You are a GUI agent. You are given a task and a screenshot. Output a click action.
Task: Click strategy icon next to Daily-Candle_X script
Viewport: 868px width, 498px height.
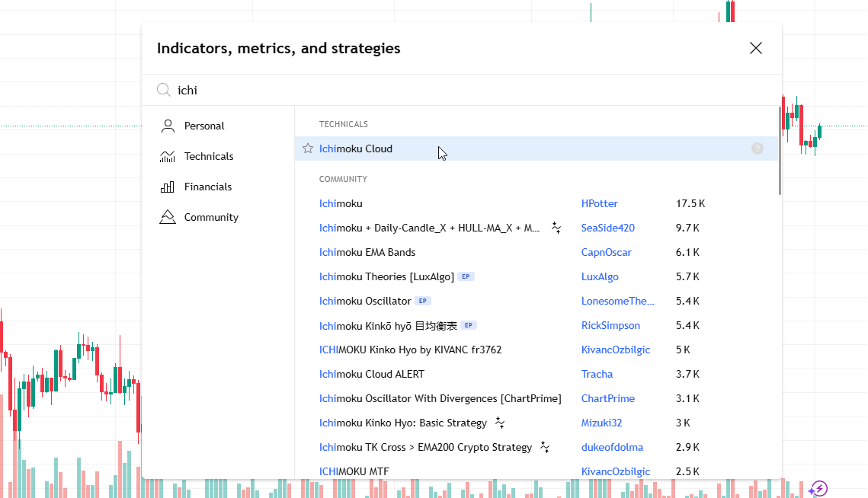pos(556,228)
